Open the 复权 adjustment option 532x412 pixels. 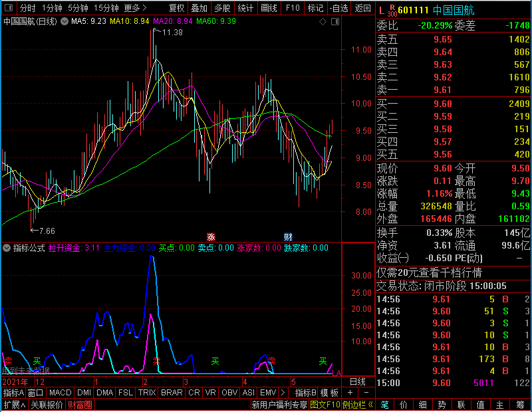pos(176,8)
